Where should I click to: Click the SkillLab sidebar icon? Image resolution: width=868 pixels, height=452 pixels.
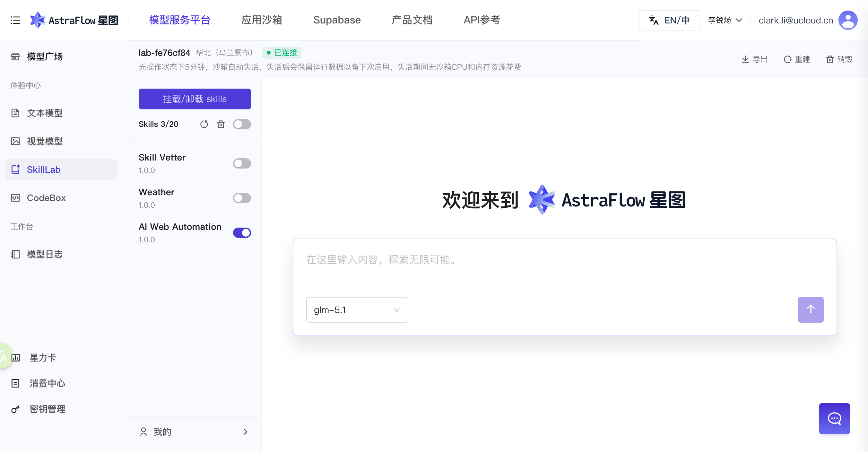pos(15,169)
